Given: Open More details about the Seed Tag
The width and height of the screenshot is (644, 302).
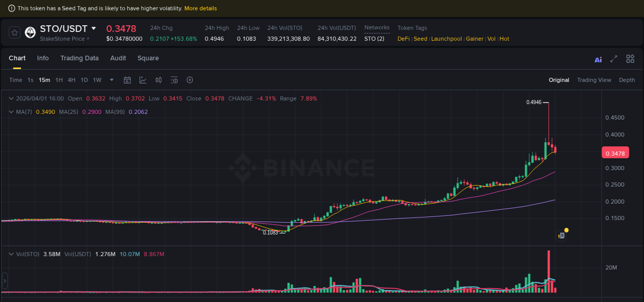Looking at the screenshot, I should point(201,8).
